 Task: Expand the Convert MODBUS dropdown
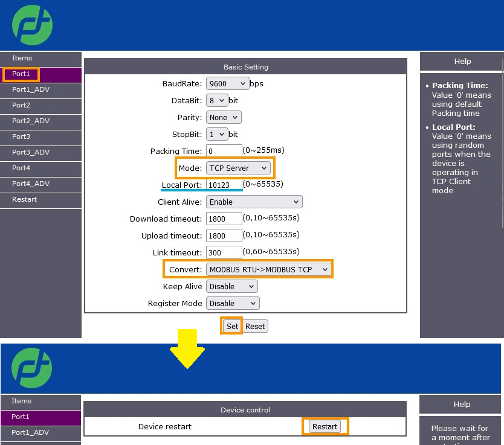269,269
